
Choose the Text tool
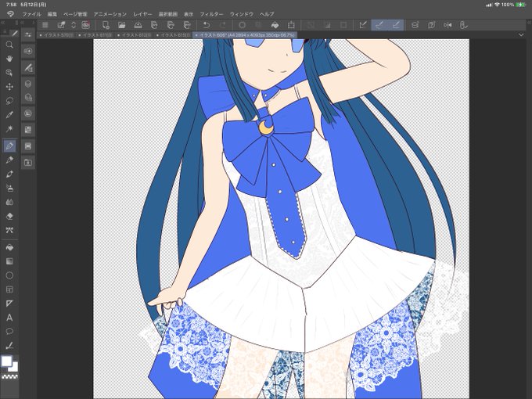coord(9,318)
